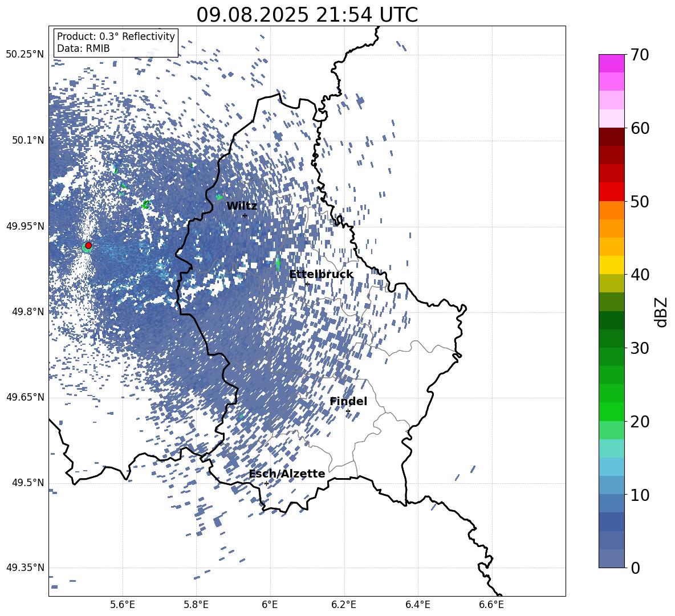Click the dBZ colorbar axis label
Viewport: 675px width, 616px height.
tap(661, 312)
